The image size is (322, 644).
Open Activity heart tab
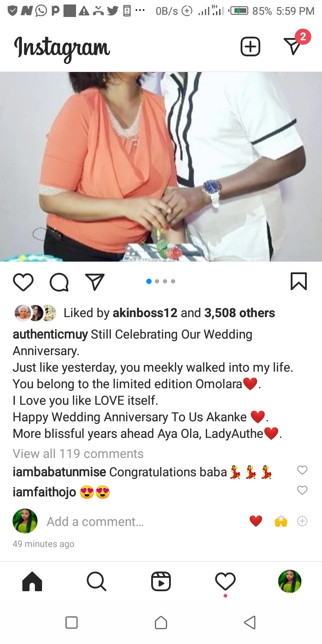tap(225, 581)
